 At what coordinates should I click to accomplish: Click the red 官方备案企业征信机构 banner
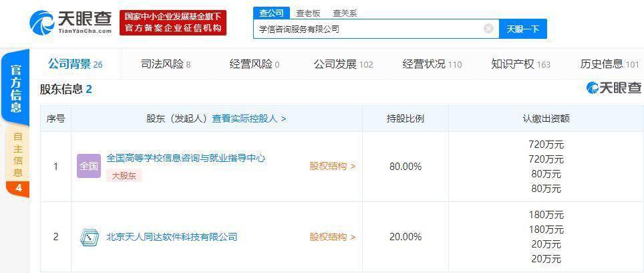click(173, 23)
